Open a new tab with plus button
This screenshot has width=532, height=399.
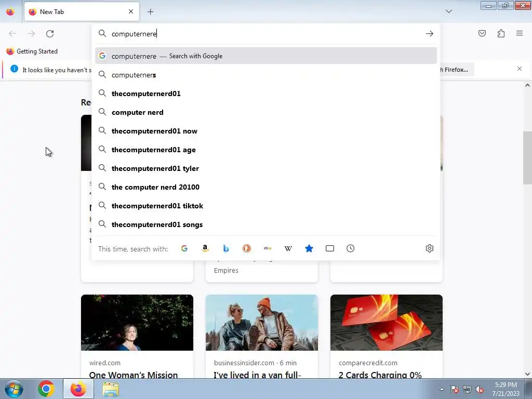[151, 12]
